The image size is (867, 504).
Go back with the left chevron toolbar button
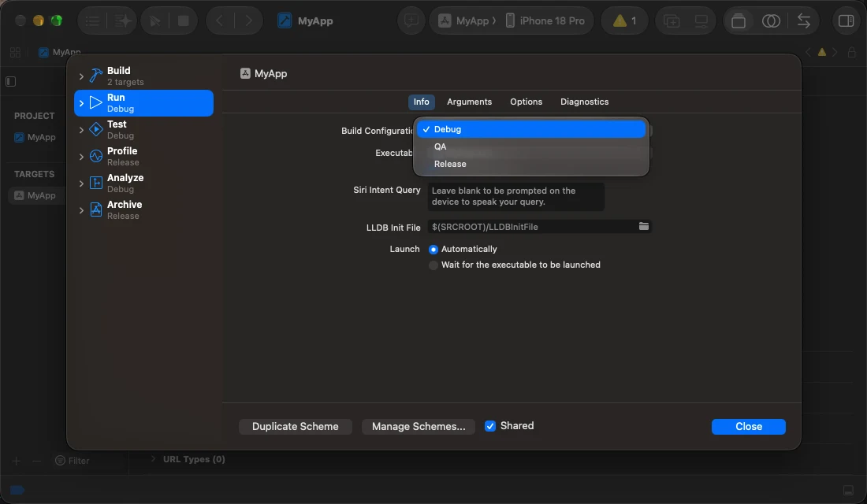click(220, 21)
